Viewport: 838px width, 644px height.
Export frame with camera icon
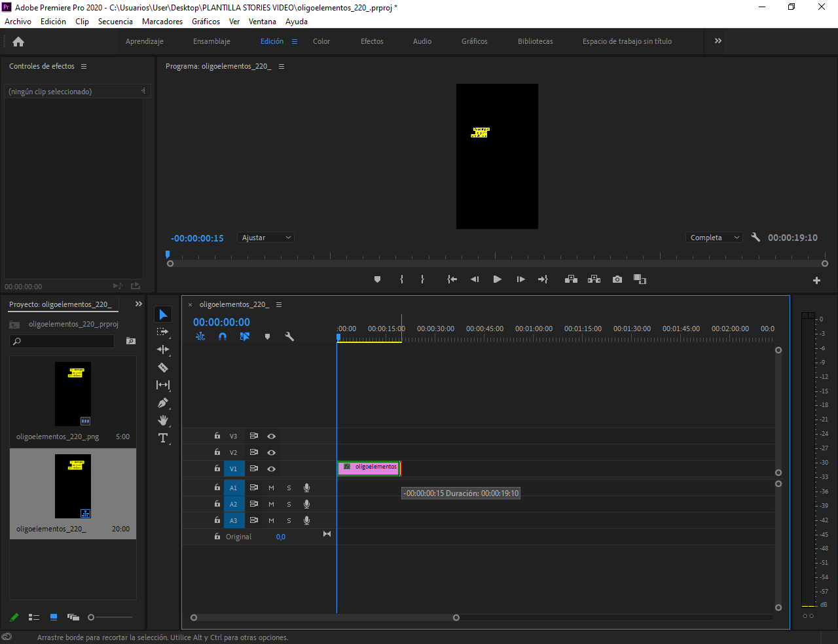tap(617, 279)
